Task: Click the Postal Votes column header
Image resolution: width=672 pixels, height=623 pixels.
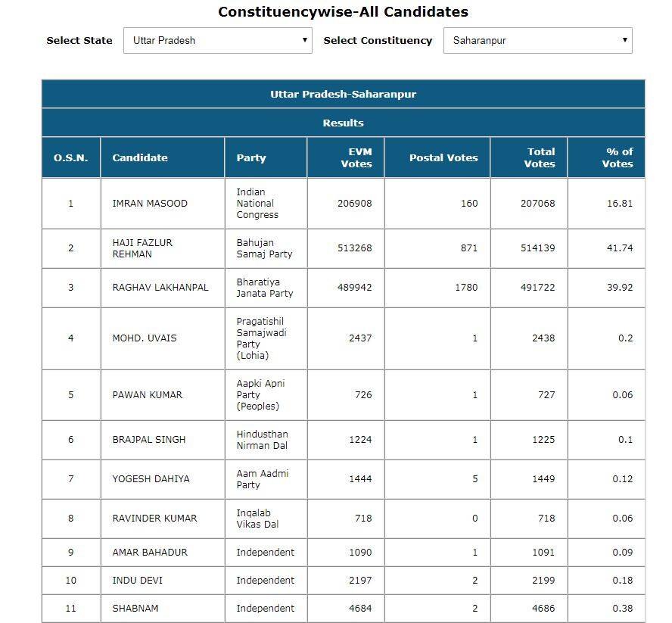Action: pos(437,157)
